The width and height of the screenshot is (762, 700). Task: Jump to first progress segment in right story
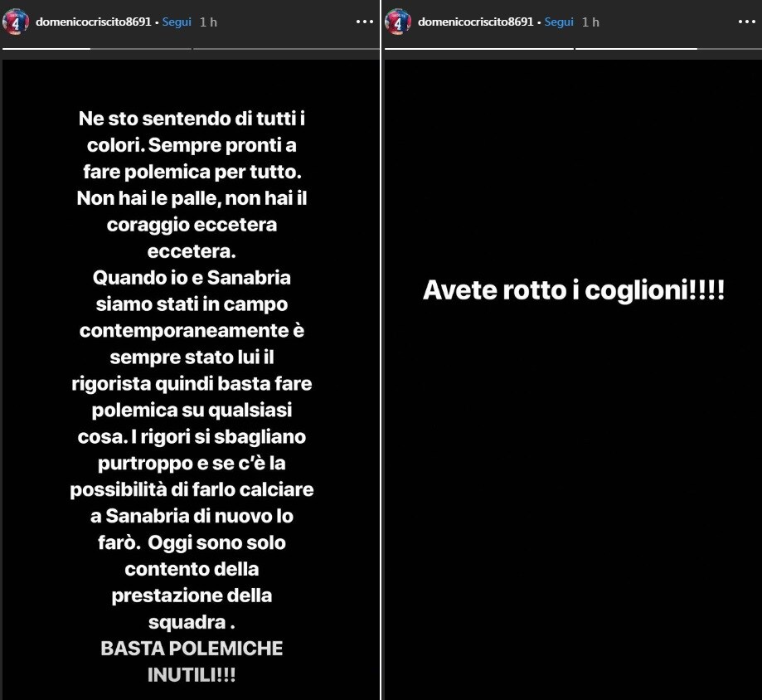pos(479,49)
